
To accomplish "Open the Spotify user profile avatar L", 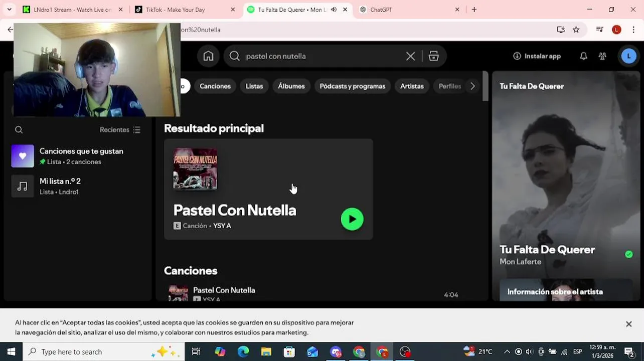I will [629, 56].
